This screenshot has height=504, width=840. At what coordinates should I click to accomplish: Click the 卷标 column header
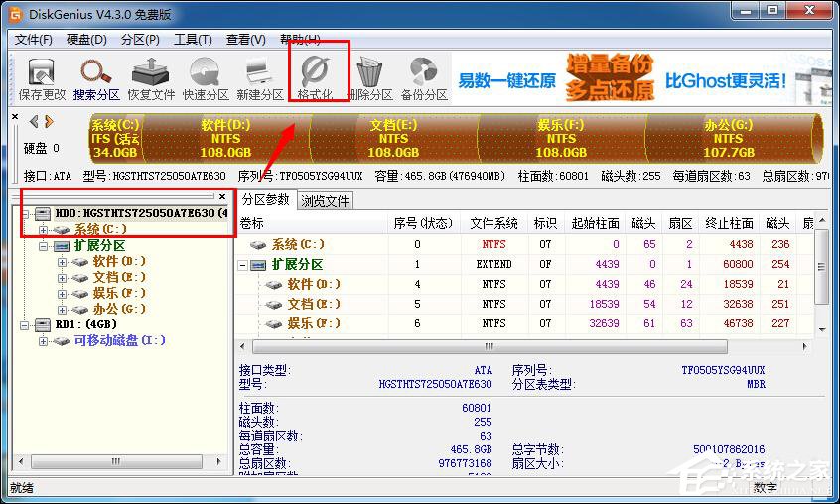pos(313,223)
